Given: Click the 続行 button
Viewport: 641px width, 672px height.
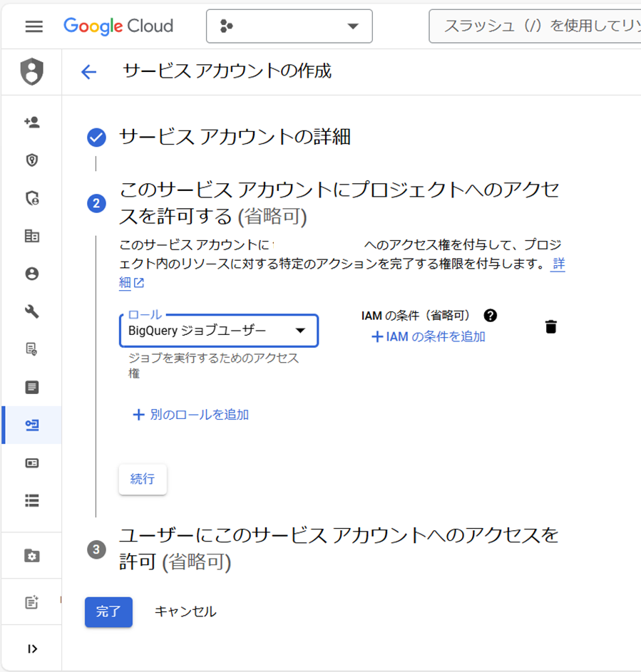Looking at the screenshot, I should coord(143,479).
